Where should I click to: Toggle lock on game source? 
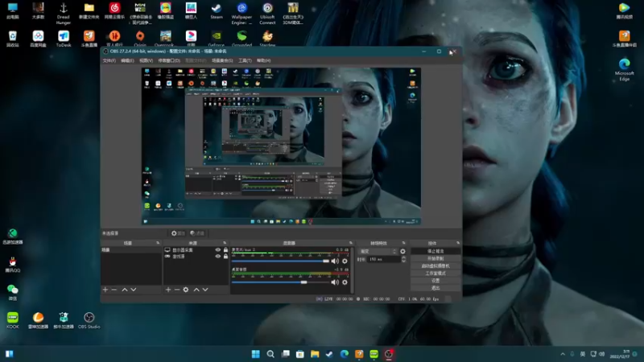click(225, 256)
